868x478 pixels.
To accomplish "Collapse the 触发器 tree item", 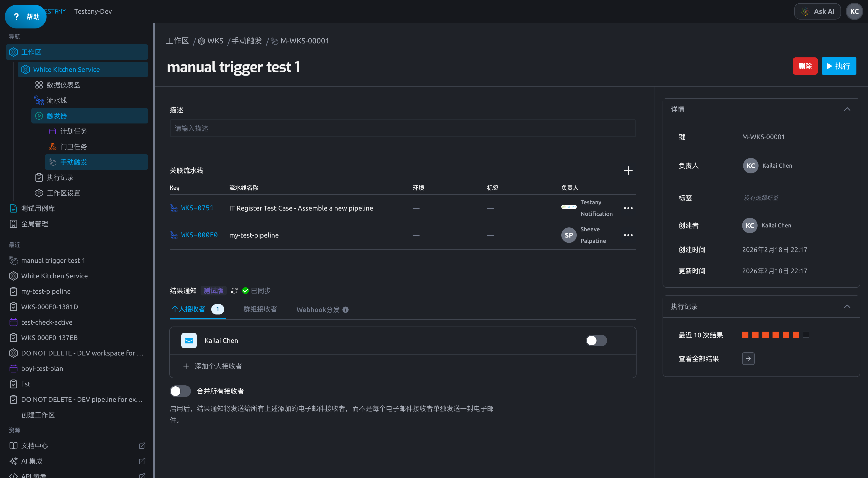I will click(x=90, y=116).
